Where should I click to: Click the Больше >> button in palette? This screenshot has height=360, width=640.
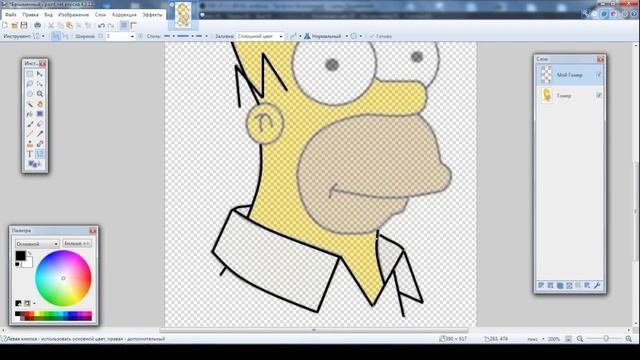pos(77,244)
